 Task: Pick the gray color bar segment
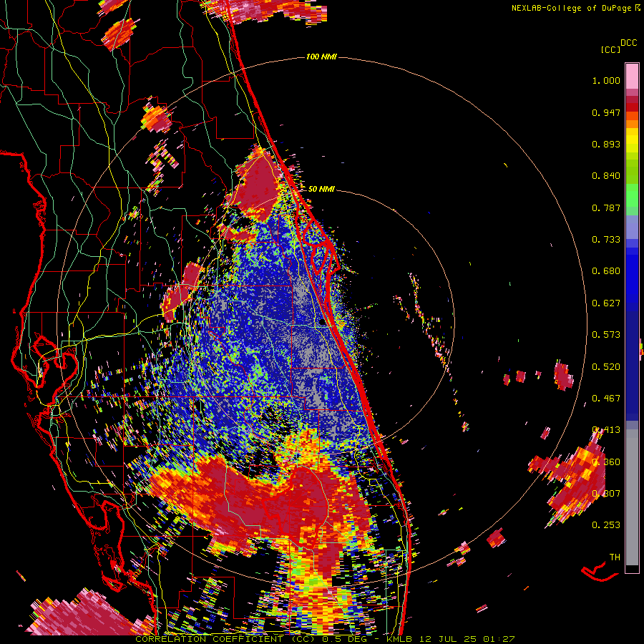tap(632, 497)
